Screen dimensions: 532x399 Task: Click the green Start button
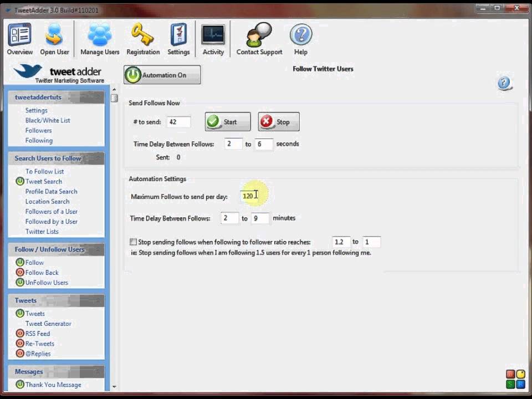228,122
